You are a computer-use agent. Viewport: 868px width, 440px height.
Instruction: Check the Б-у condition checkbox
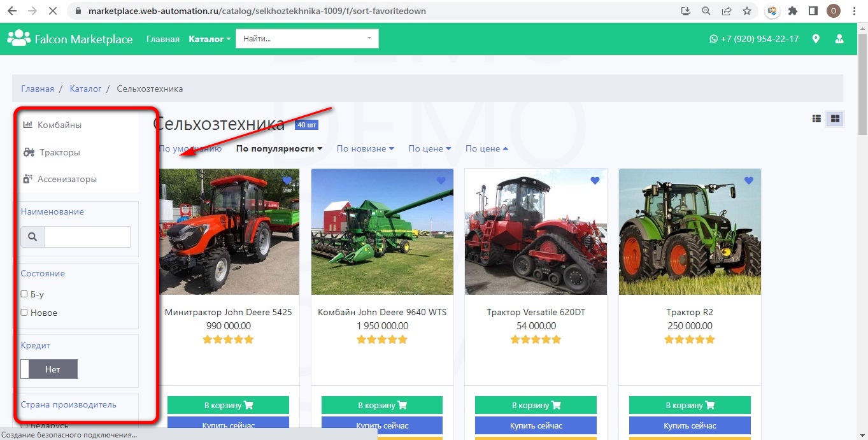(x=24, y=294)
